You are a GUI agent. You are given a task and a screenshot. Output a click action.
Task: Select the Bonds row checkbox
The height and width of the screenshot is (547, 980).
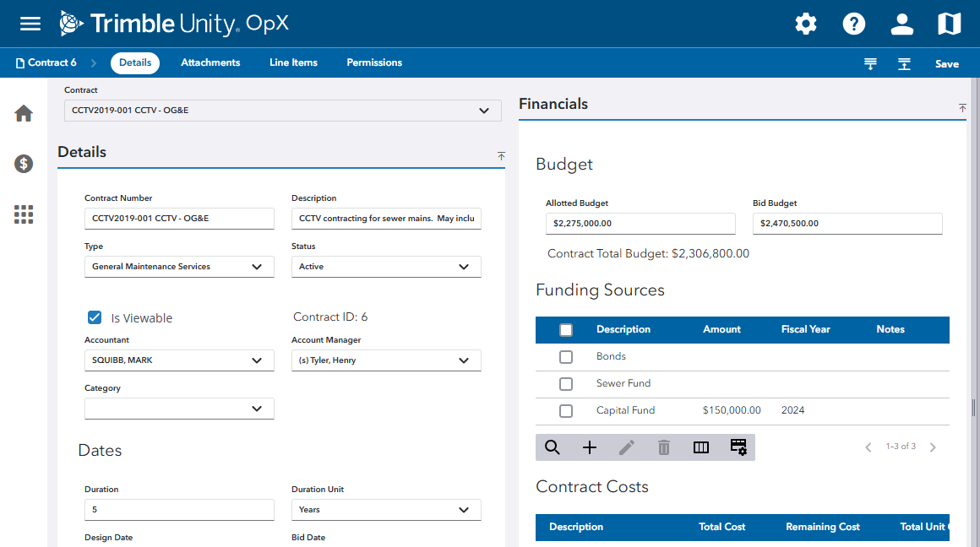pyautogui.click(x=566, y=356)
